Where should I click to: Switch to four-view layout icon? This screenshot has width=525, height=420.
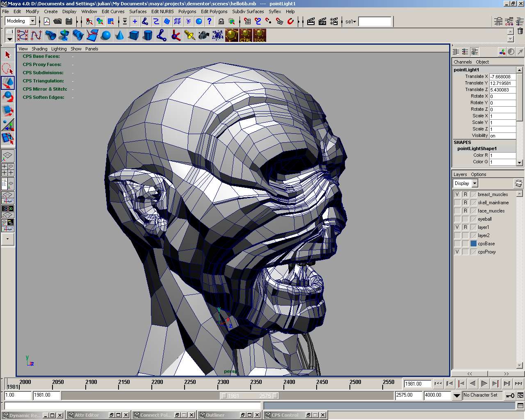[x=8, y=169]
